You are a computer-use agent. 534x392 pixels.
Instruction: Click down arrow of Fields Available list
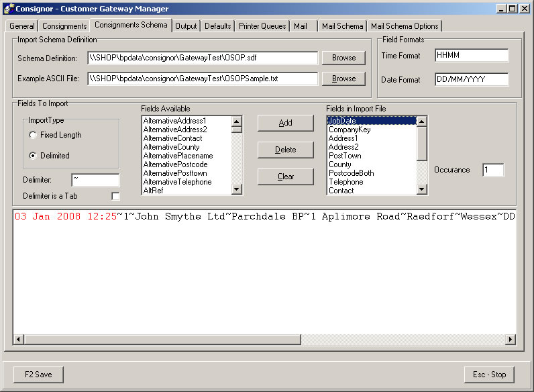(x=236, y=189)
